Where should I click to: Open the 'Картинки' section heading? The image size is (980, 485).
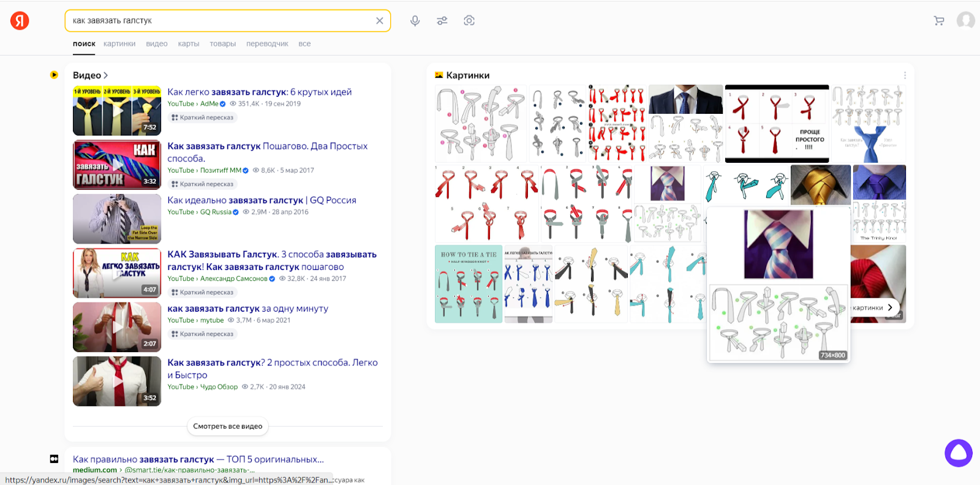click(468, 75)
